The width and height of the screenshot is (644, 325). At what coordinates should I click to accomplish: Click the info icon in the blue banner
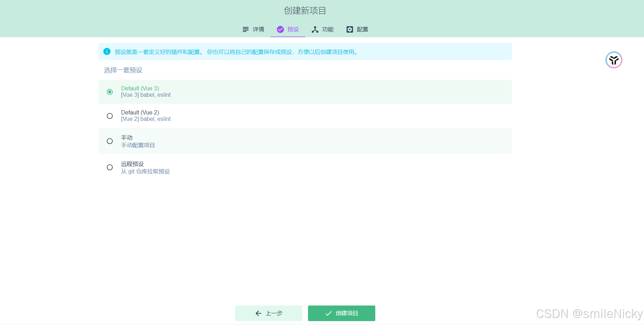(x=107, y=51)
